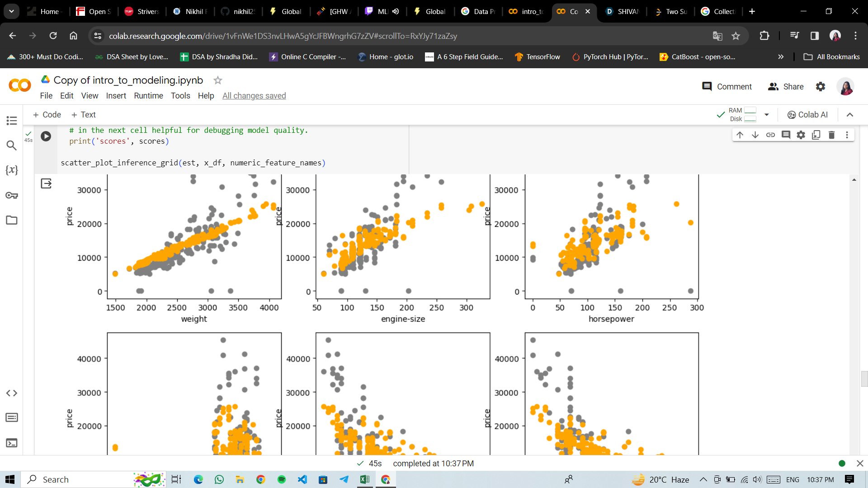Image resolution: width=868 pixels, height=488 pixels.
Task: Open the Tools menu
Action: coord(180,96)
